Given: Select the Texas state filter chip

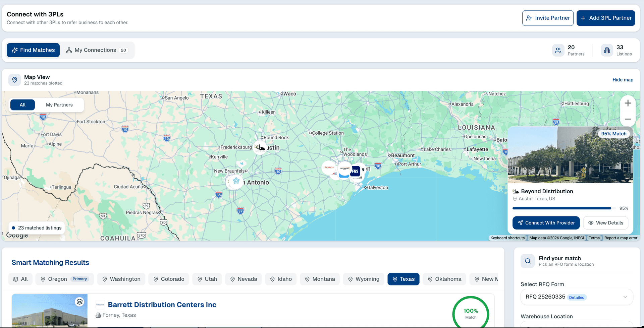Looking at the screenshot, I should point(404,279).
